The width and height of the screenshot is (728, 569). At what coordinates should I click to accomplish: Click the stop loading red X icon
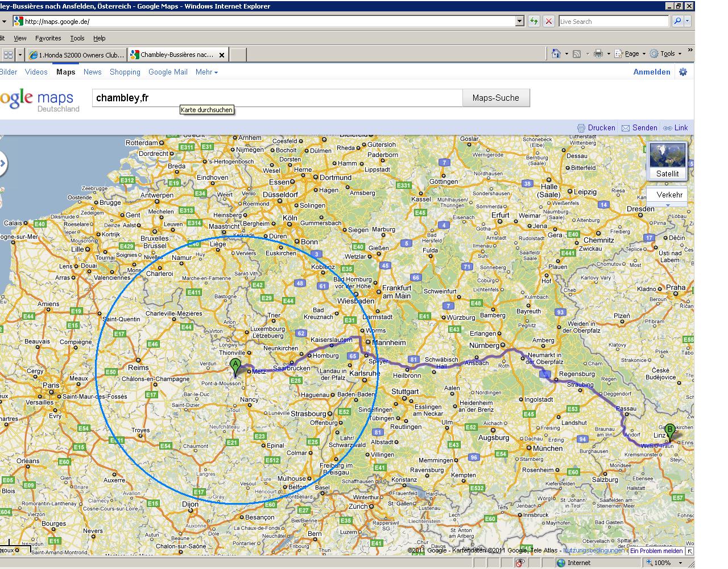[x=548, y=22]
